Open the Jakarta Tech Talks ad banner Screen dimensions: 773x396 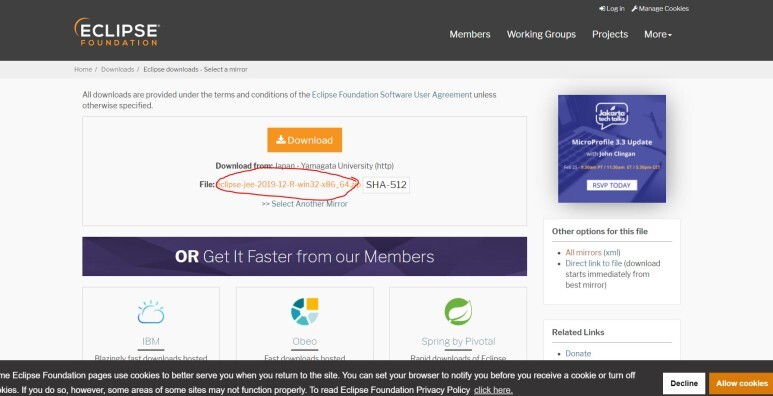pyautogui.click(x=612, y=148)
